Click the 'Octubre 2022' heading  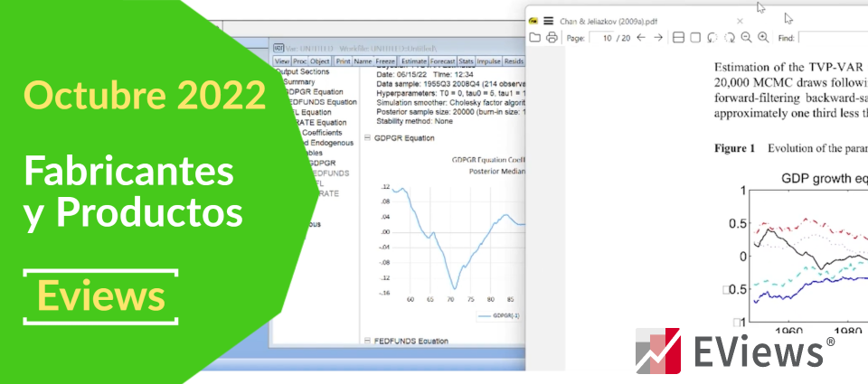pos(145,94)
